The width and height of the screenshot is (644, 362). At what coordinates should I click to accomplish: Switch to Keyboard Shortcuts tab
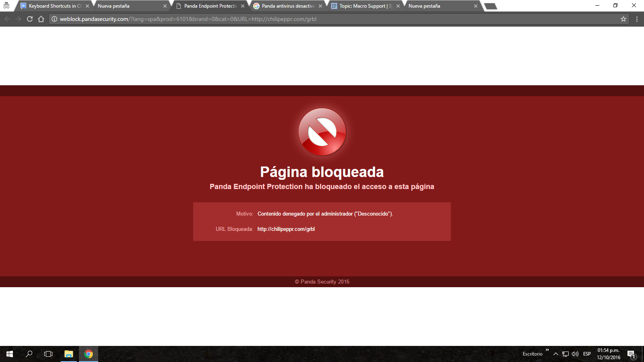pos(52,6)
